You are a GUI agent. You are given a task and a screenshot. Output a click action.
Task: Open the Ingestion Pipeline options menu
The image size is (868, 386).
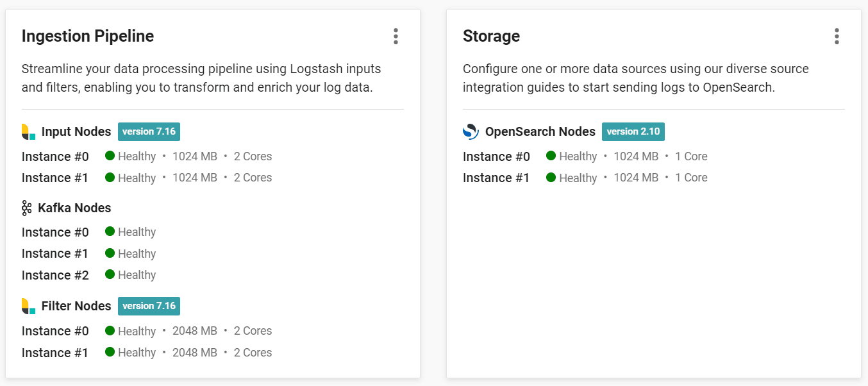(396, 37)
